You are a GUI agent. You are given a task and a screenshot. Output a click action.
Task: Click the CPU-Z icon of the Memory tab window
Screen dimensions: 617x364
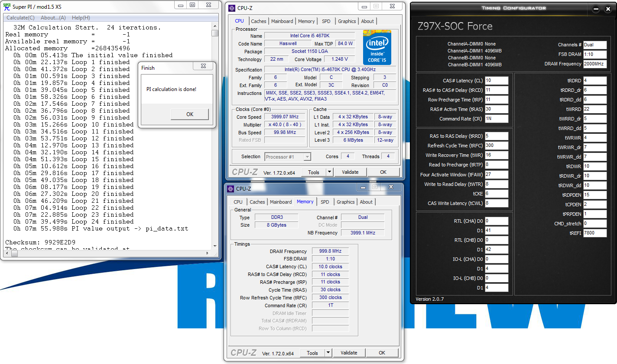(231, 189)
